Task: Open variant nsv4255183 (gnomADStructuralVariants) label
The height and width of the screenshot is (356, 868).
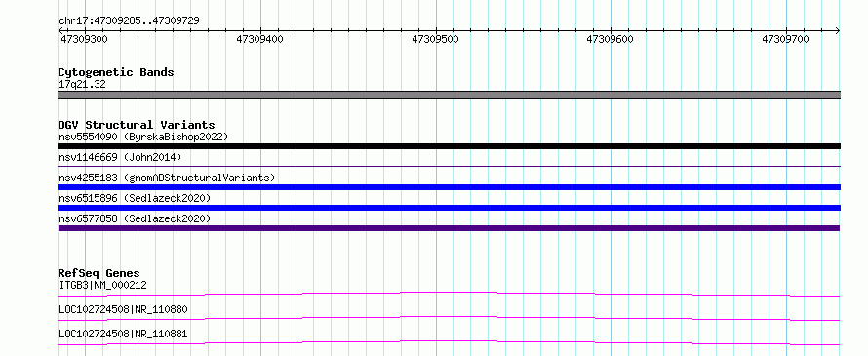Action: click(x=167, y=178)
